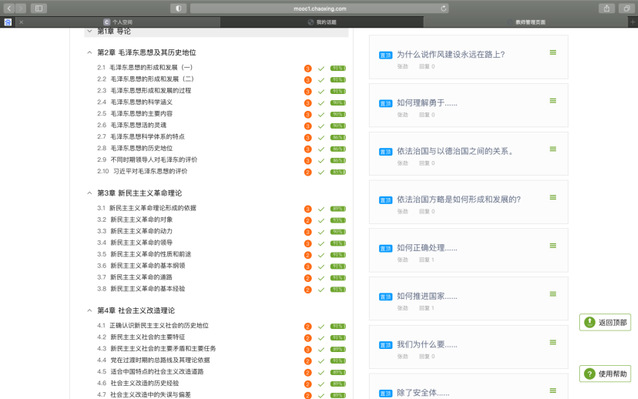
Task: Open topic 如何理解勇于……
Action: point(427,103)
